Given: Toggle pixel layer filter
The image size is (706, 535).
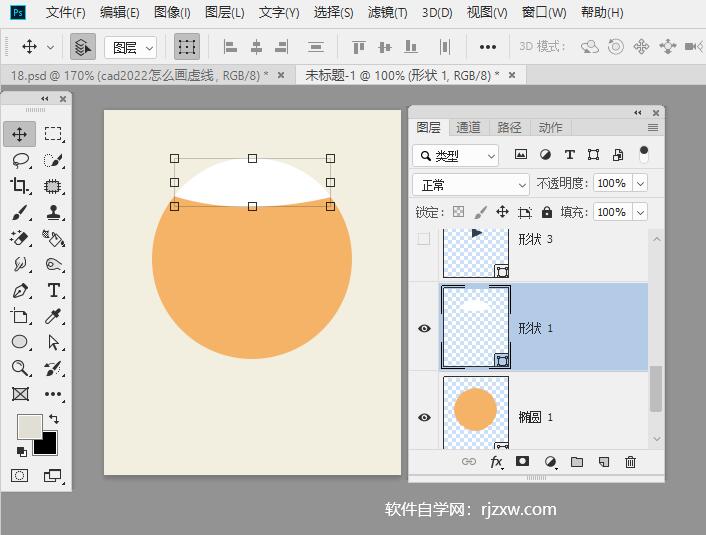Looking at the screenshot, I should [x=521, y=155].
